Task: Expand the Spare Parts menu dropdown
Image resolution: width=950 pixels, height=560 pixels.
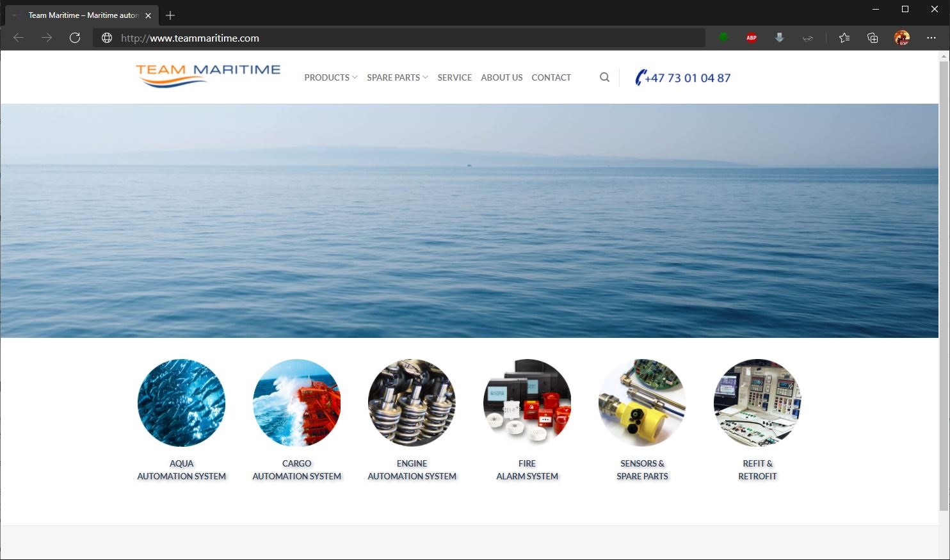Action: point(398,77)
